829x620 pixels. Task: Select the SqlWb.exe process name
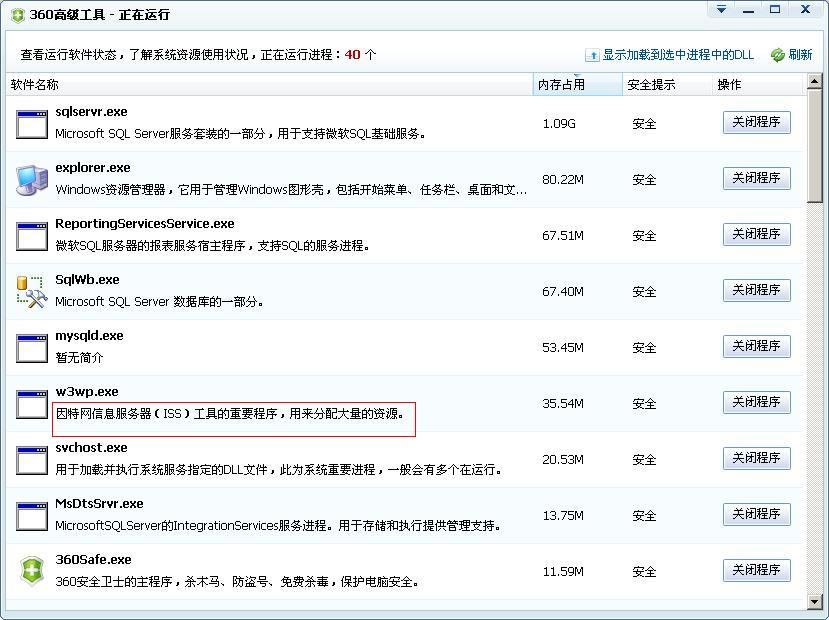(x=87, y=280)
